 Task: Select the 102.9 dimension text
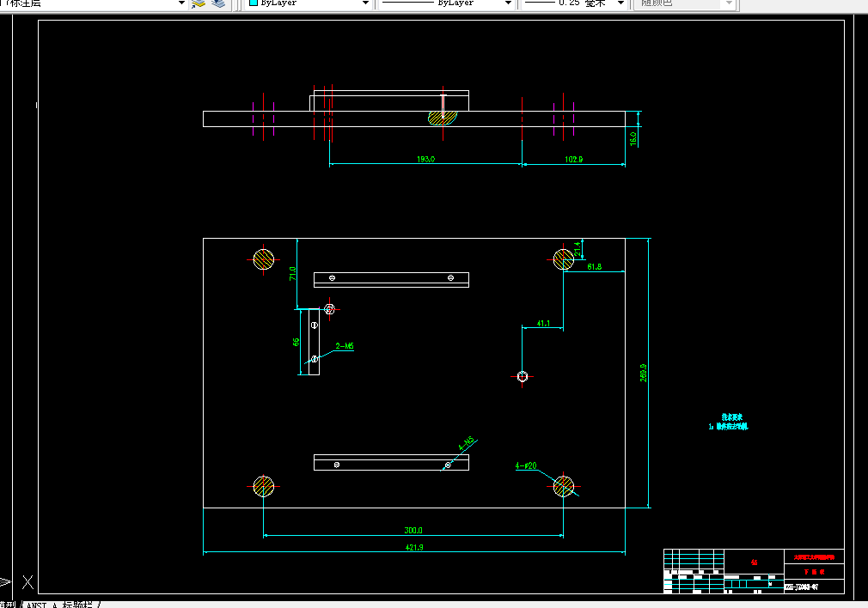coord(573,160)
